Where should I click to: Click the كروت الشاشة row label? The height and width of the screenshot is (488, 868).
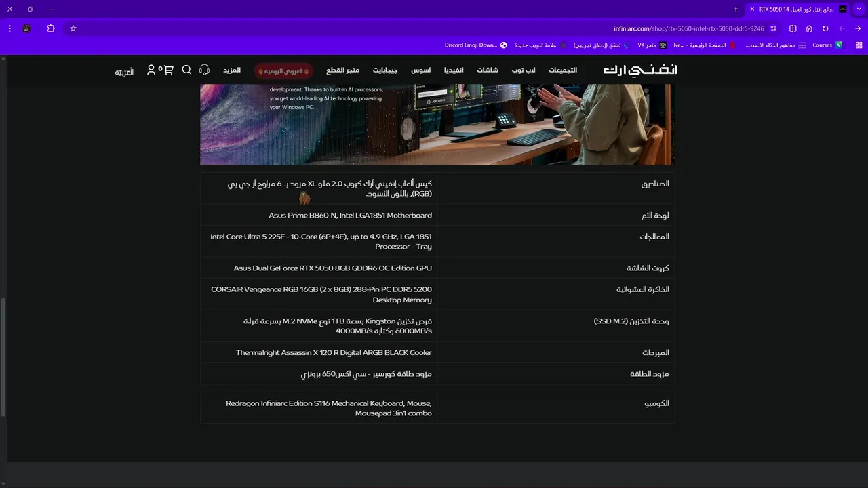648,268
